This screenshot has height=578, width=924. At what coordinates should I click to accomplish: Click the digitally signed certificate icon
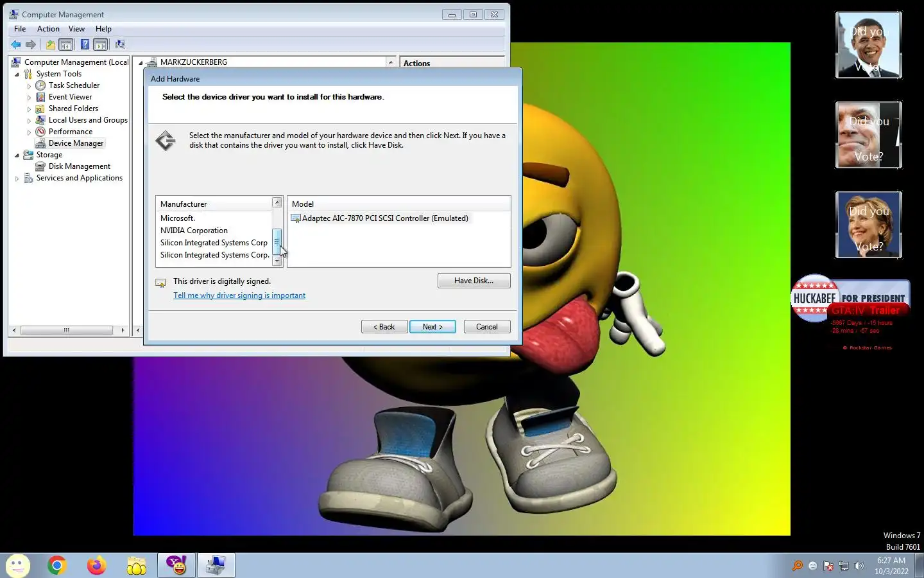click(160, 283)
